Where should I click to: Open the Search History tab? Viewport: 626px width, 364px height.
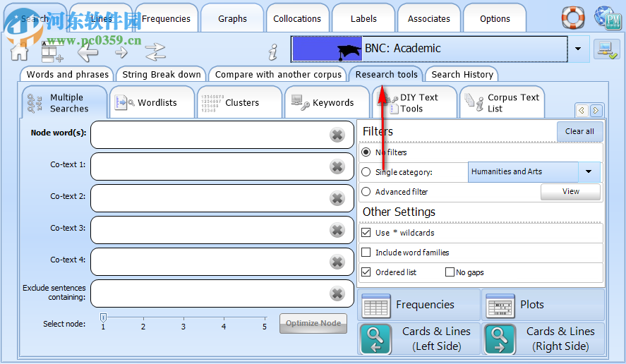pyautogui.click(x=462, y=75)
